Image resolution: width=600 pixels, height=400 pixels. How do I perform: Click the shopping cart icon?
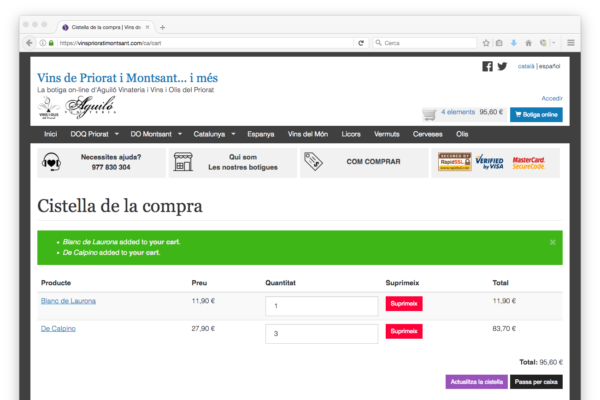[429, 114]
